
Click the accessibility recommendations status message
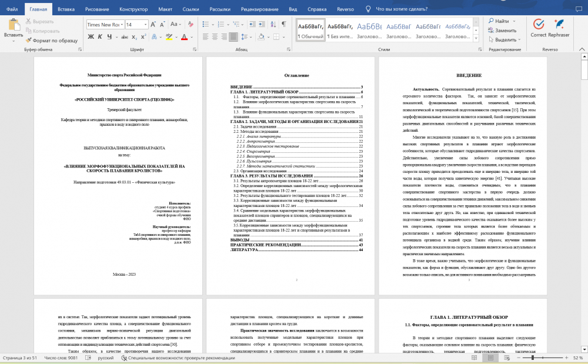[178, 358]
